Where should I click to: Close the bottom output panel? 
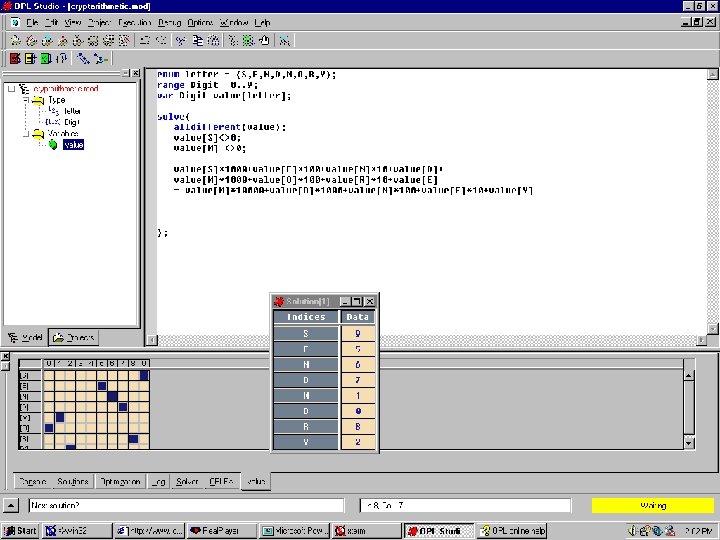pos(5,356)
